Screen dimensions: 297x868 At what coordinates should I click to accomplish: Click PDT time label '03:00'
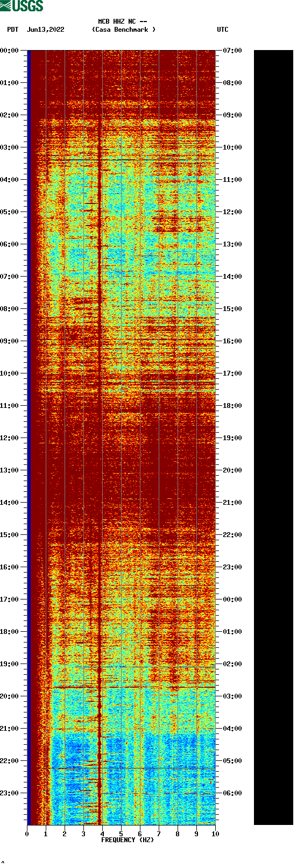pyautogui.click(x=10, y=147)
